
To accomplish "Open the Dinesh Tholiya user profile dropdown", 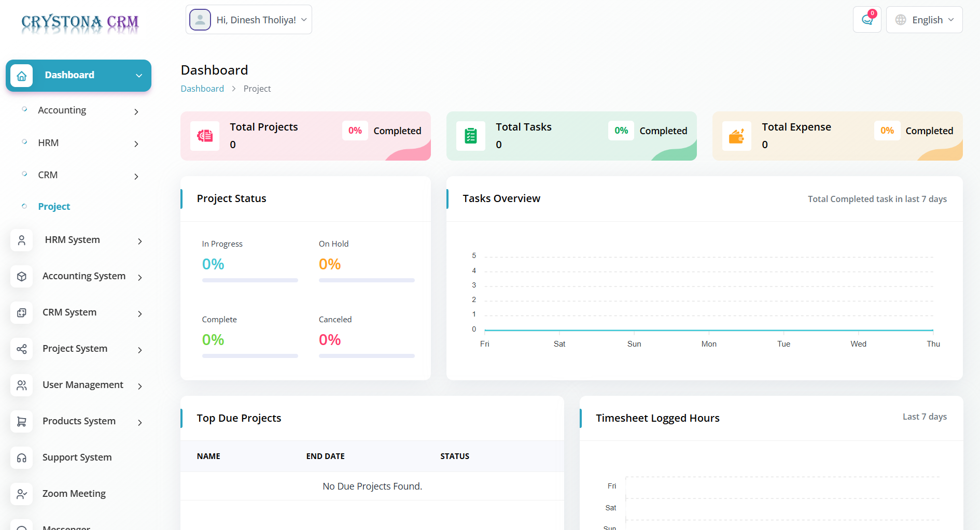I will click(249, 20).
